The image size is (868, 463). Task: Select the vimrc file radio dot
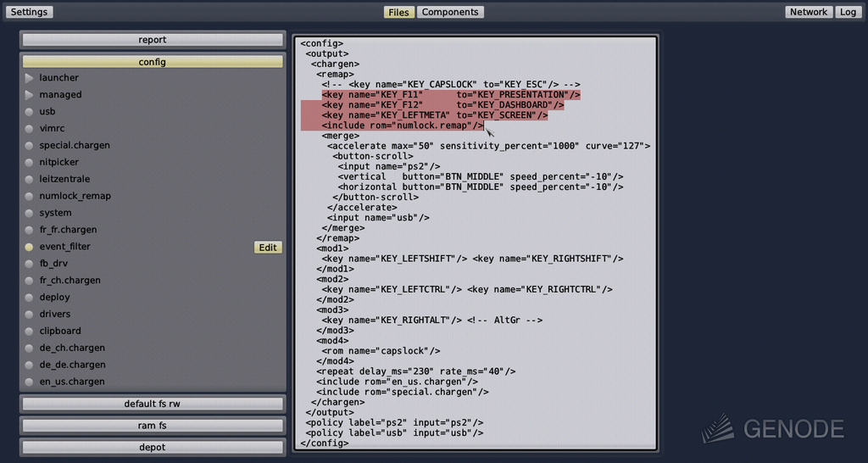[29, 129]
